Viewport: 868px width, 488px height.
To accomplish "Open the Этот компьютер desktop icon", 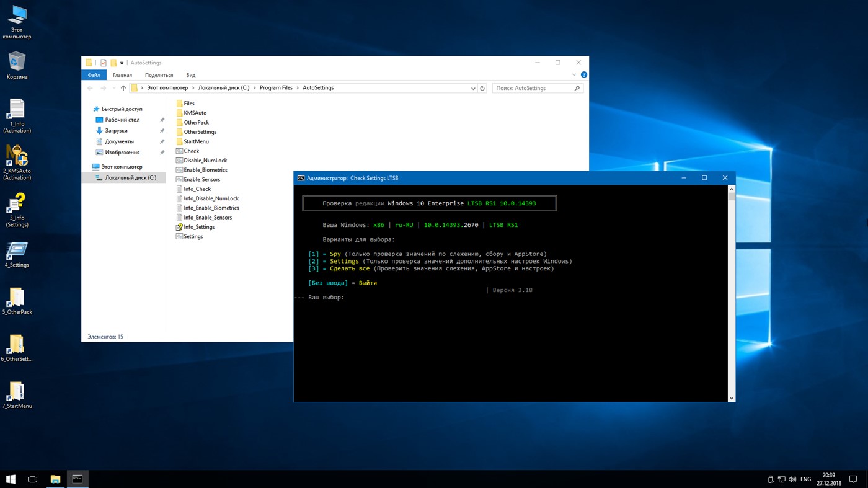I will 17,22.
